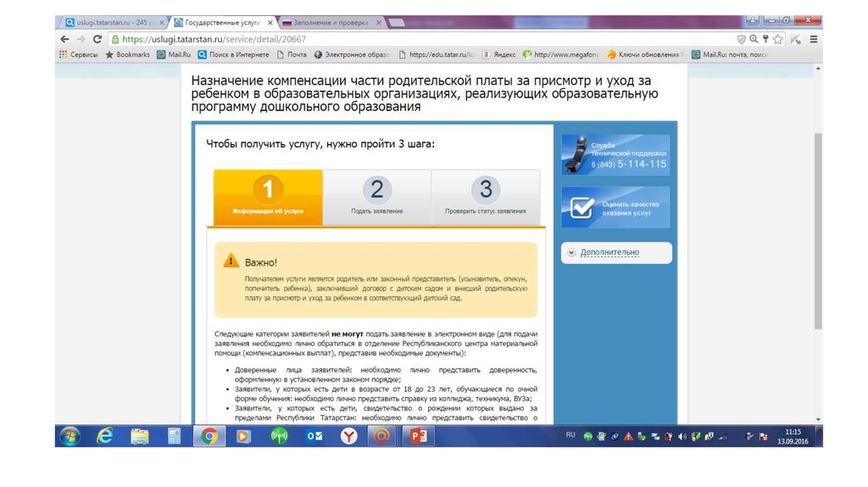Click the technical support phone banner
The height and width of the screenshot is (487, 868).
(x=615, y=155)
